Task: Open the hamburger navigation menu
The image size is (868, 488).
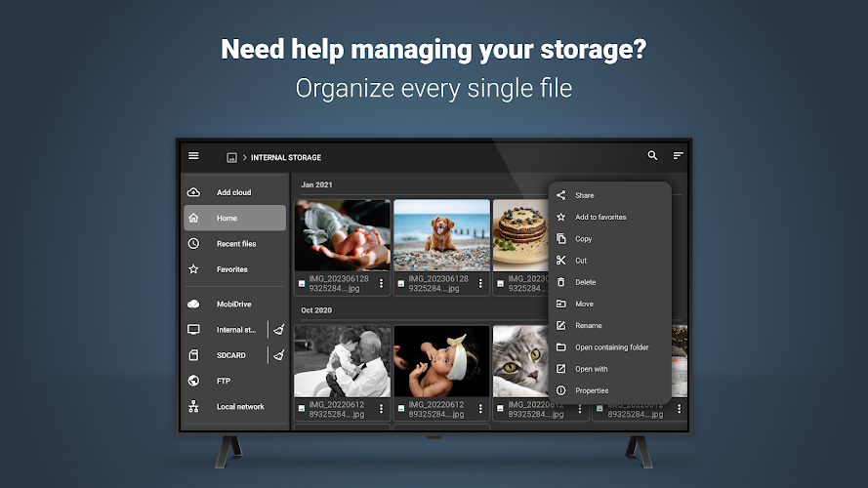Action: 193,156
